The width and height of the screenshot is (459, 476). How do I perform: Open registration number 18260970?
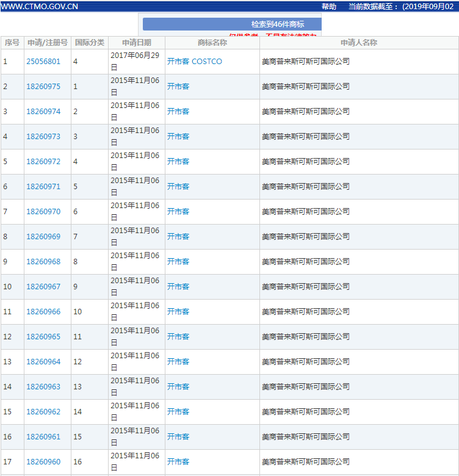click(x=43, y=212)
